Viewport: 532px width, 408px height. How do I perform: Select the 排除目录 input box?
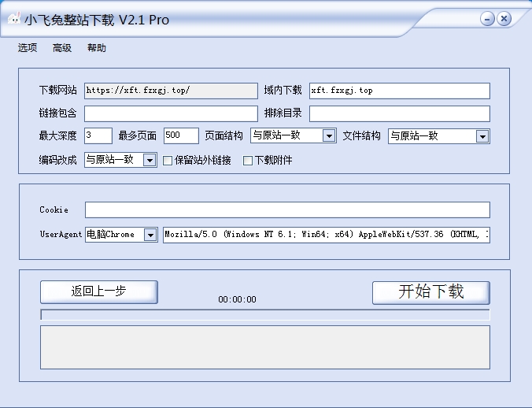[399, 113]
